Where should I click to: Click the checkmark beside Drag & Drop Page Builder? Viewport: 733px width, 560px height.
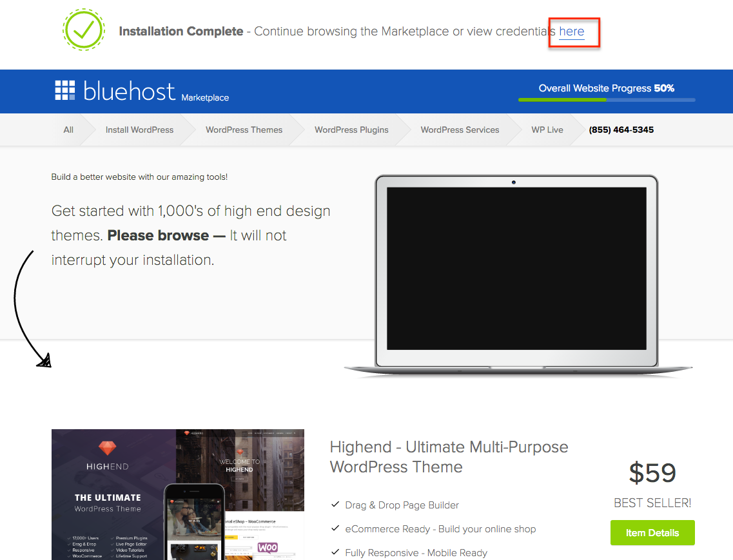tap(335, 505)
